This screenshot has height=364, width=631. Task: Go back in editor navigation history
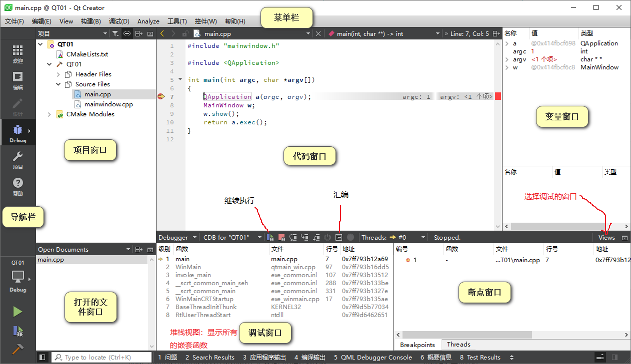[162, 33]
